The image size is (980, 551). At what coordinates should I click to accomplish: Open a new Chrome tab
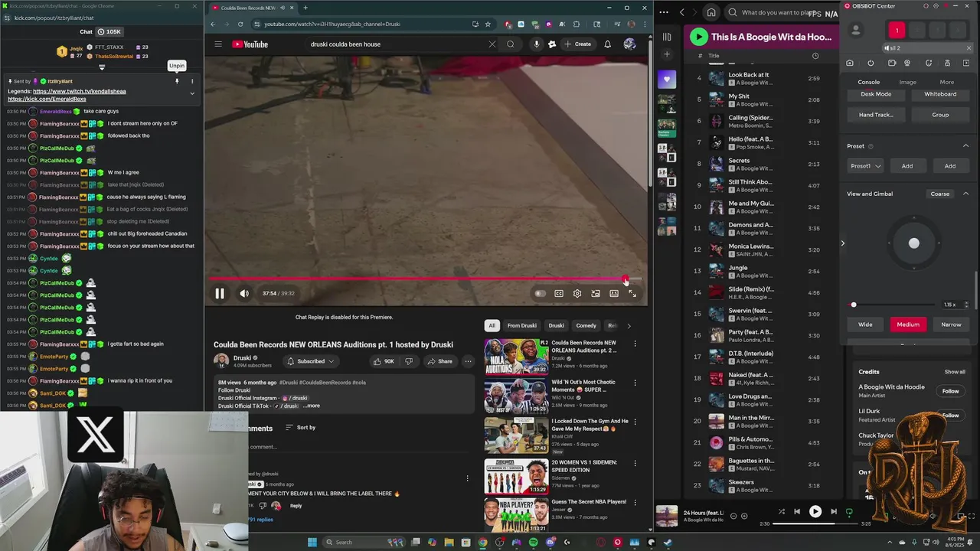305,8
